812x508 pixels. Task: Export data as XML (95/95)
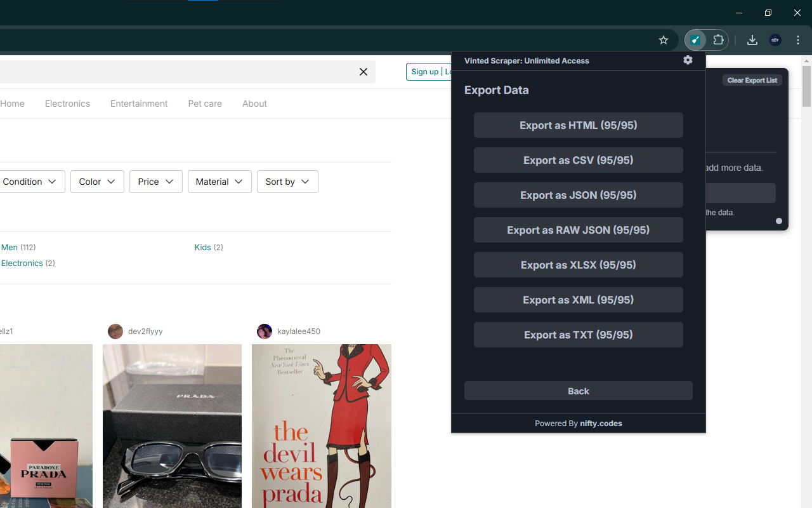pyautogui.click(x=579, y=300)
